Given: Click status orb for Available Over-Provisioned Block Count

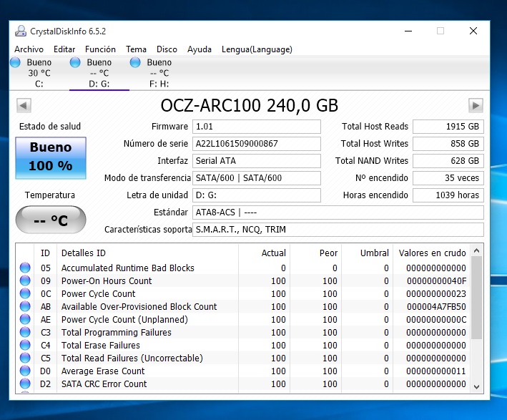Looking at the screenshot, I should [25, 306].
